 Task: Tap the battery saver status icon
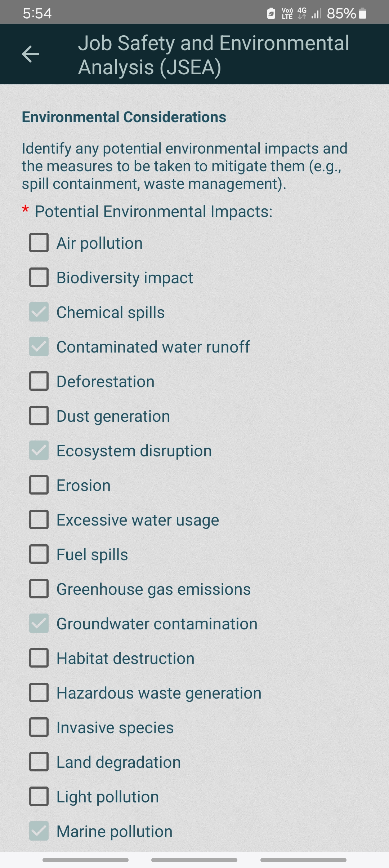(271, 14)
